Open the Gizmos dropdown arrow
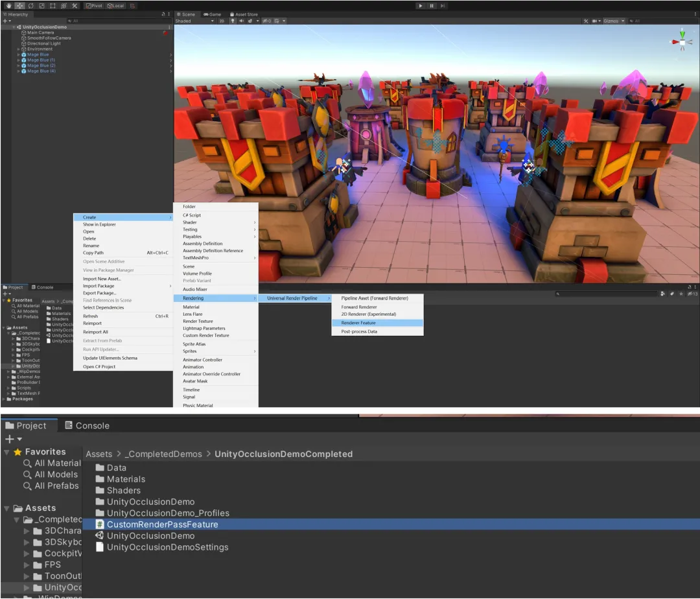Screen dimensions: 700x599 [623, 21]
